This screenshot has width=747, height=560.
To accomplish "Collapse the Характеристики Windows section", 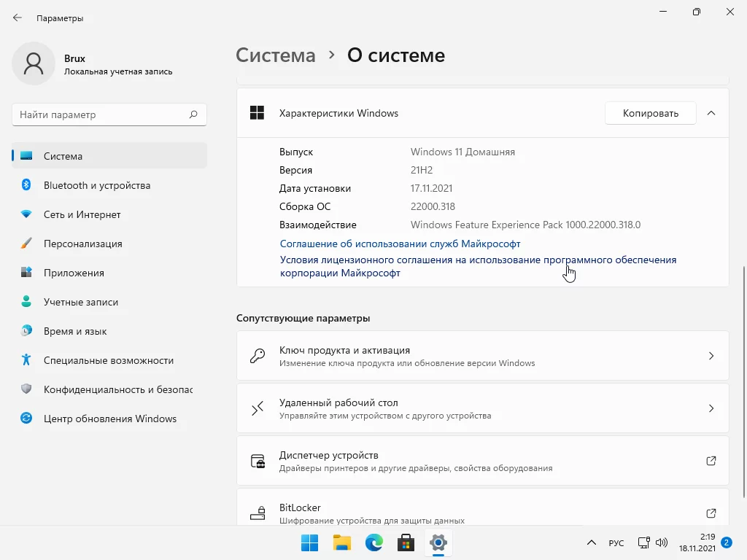I will point(711,113).
